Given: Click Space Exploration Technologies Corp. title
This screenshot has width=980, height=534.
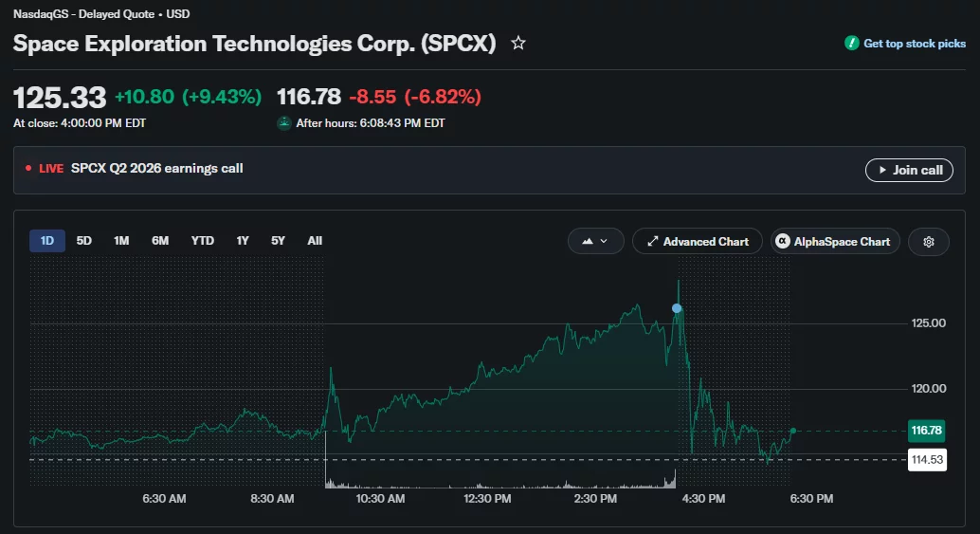Looking at the screenshot, I should click(x=254, y=44).
